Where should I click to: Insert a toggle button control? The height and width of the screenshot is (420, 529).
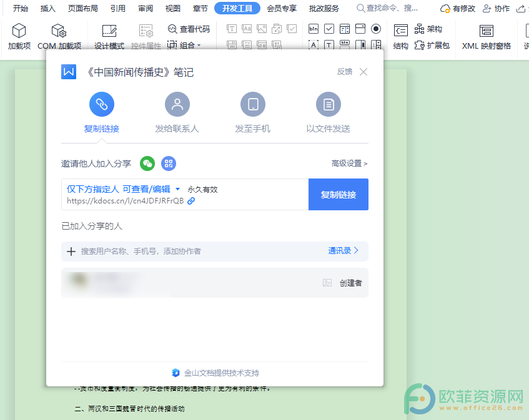click(x=345, y=45)
